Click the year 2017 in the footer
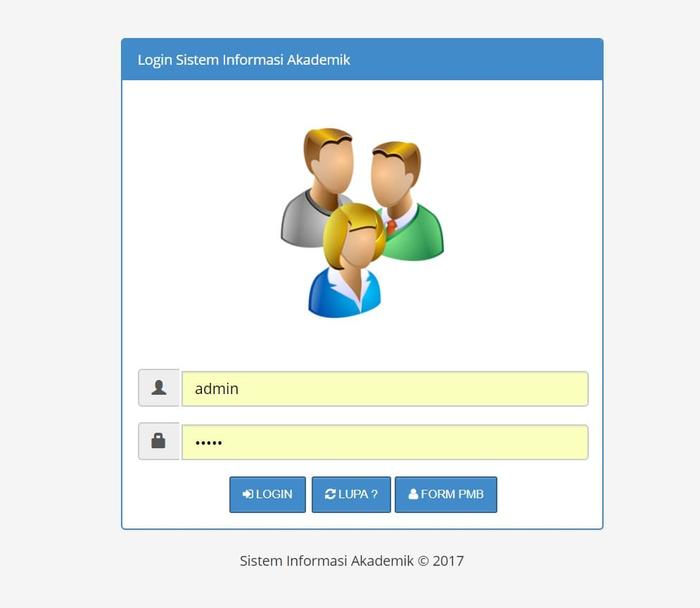 click(448, 561)
